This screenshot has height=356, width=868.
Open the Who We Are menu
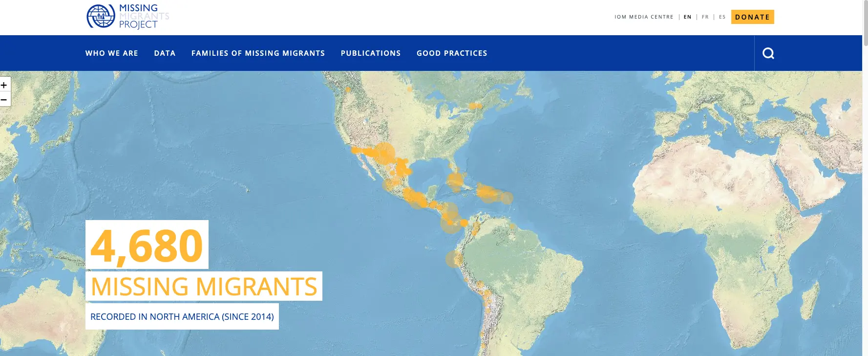pyautogui.click(x=111, y=53)
